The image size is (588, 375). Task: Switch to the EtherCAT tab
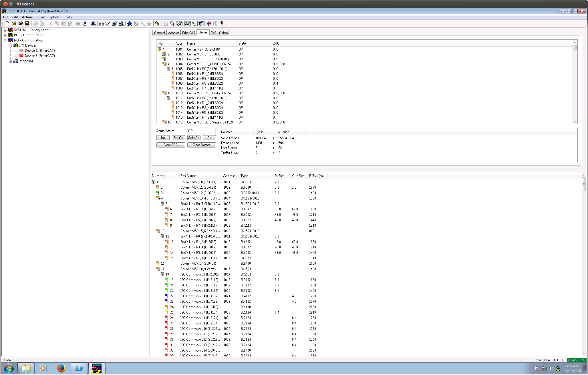pos(188,33)
